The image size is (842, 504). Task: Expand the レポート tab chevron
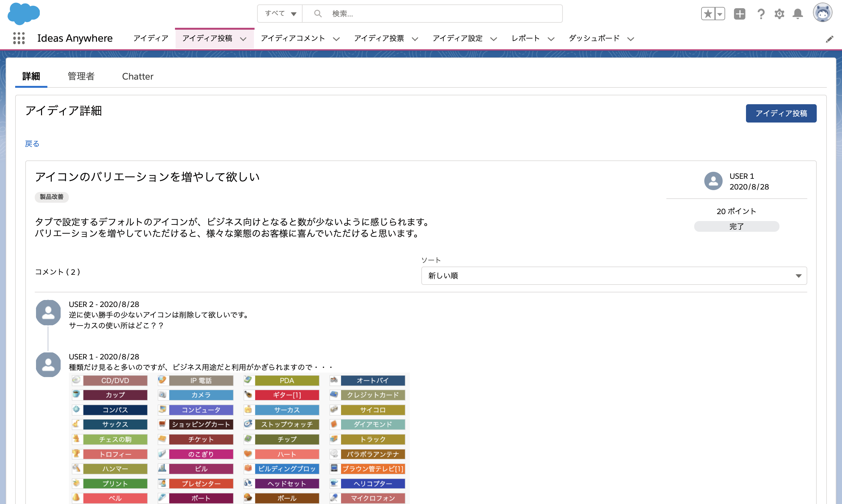tap(551, 39)
